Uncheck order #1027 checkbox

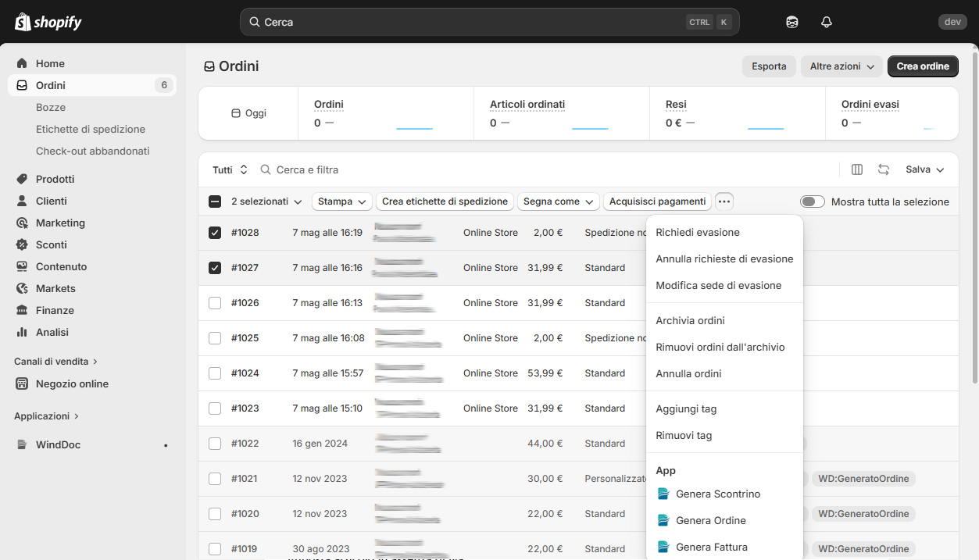click(x=215, y=268)
